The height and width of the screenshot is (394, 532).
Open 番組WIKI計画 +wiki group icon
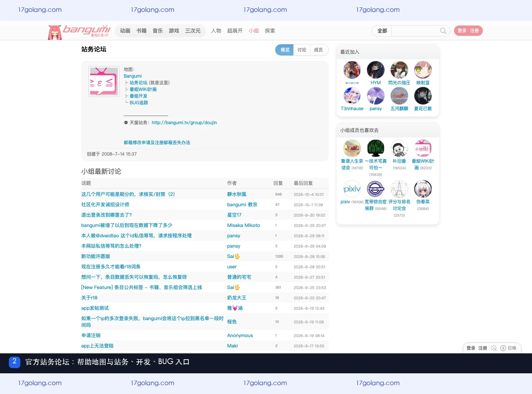[x=423, y=148]
